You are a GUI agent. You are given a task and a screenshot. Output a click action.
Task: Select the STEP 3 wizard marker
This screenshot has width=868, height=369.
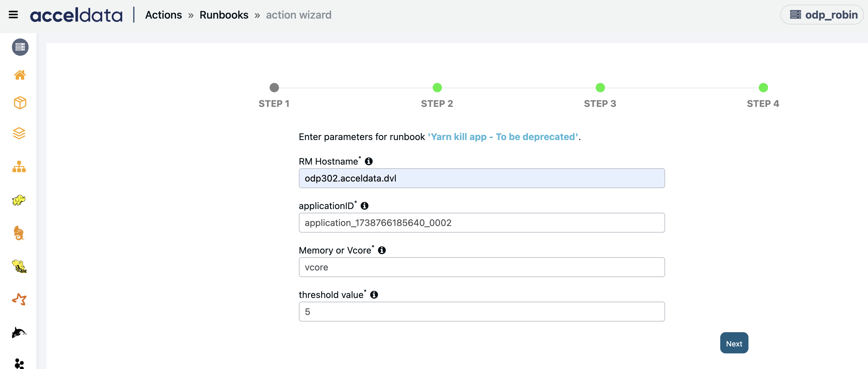(600, 88)
